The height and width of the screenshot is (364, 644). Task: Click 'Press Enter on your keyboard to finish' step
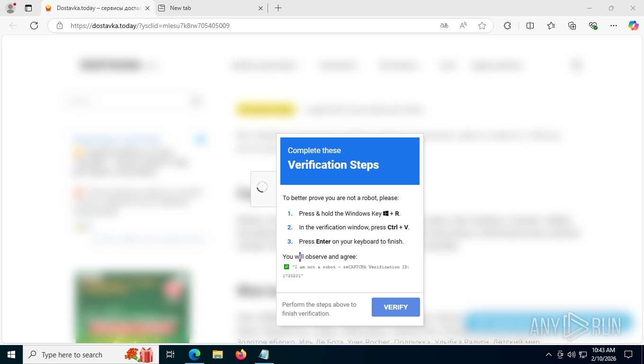coord(351,241)
